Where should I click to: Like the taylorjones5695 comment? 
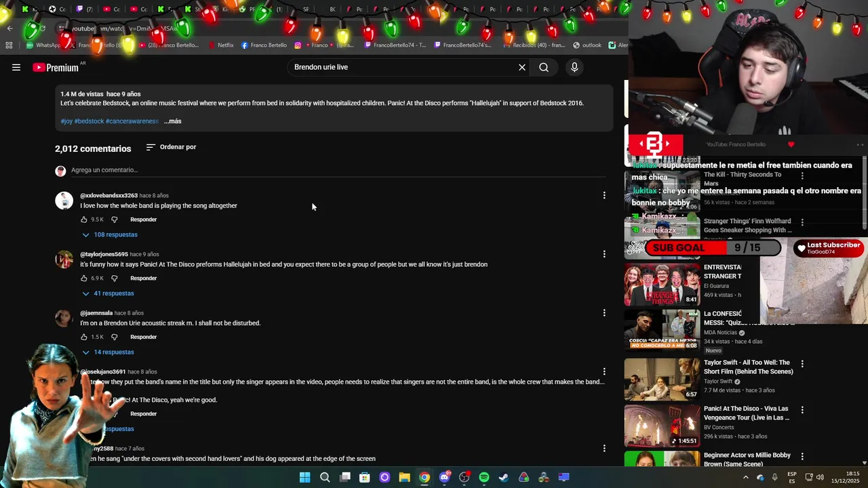(x=84, y=279)
